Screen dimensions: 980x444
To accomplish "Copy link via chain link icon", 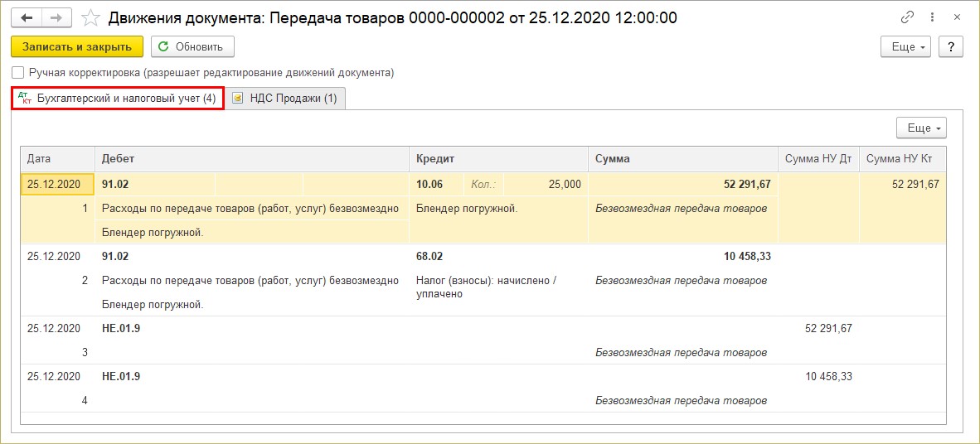I will click(908, 17).
